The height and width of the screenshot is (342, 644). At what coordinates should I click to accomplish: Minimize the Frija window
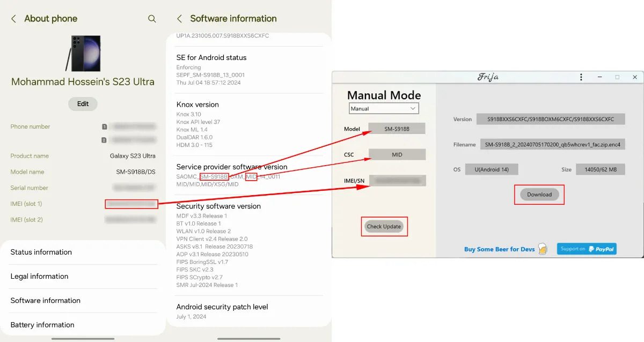599,77
